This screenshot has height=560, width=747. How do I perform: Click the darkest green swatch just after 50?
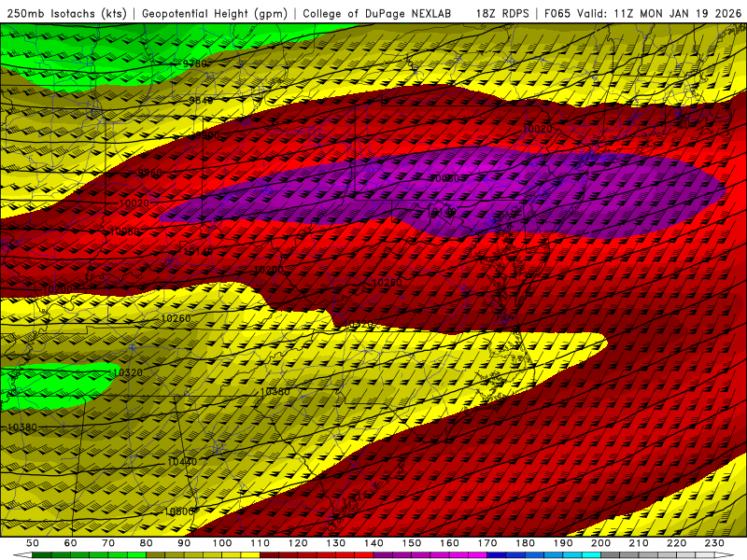(42, 555)
